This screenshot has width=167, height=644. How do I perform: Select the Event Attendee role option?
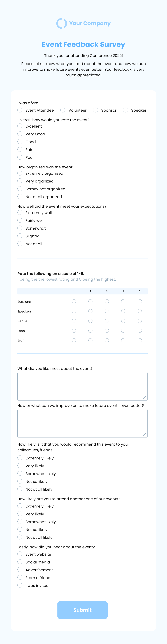tap(20, 110)
